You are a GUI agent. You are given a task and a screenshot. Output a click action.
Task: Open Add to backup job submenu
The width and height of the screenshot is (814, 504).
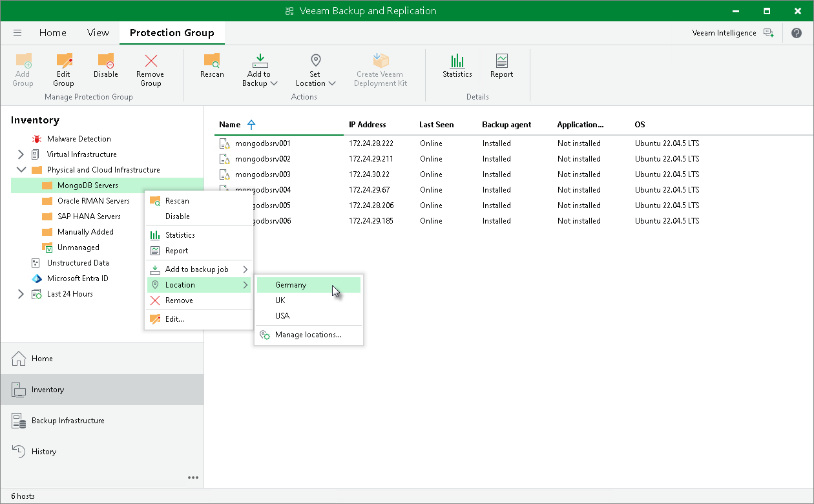coord(199,269)
